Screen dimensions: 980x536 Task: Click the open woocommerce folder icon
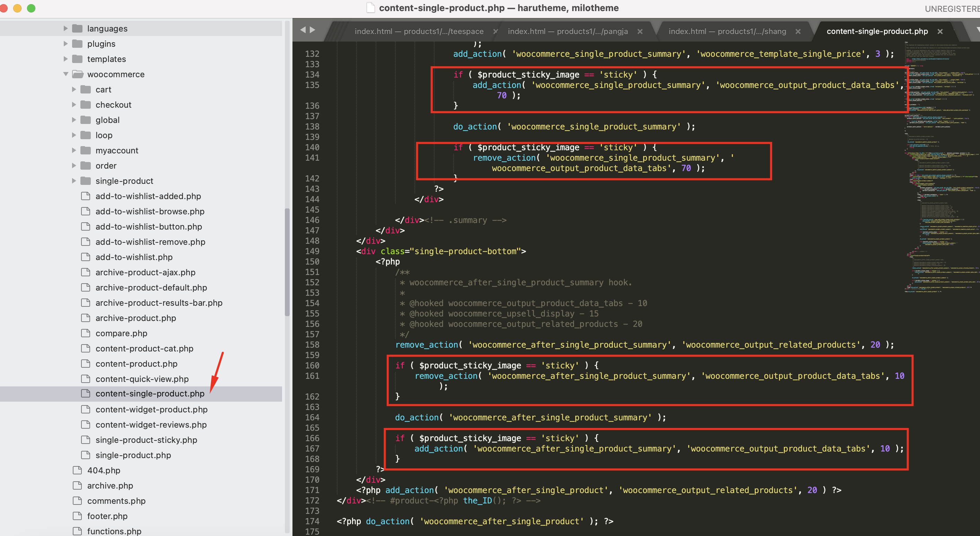(x=78, y=74)
